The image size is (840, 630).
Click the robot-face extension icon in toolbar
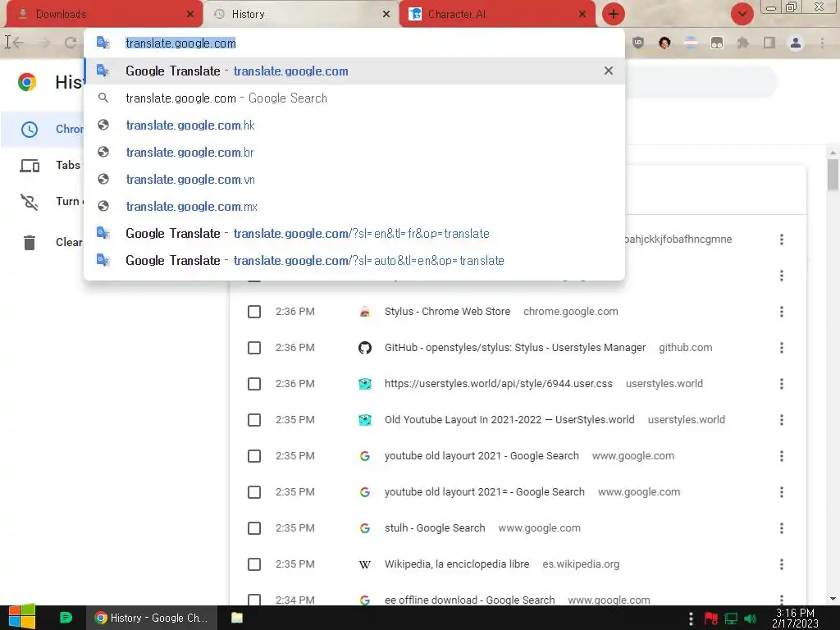717,43
